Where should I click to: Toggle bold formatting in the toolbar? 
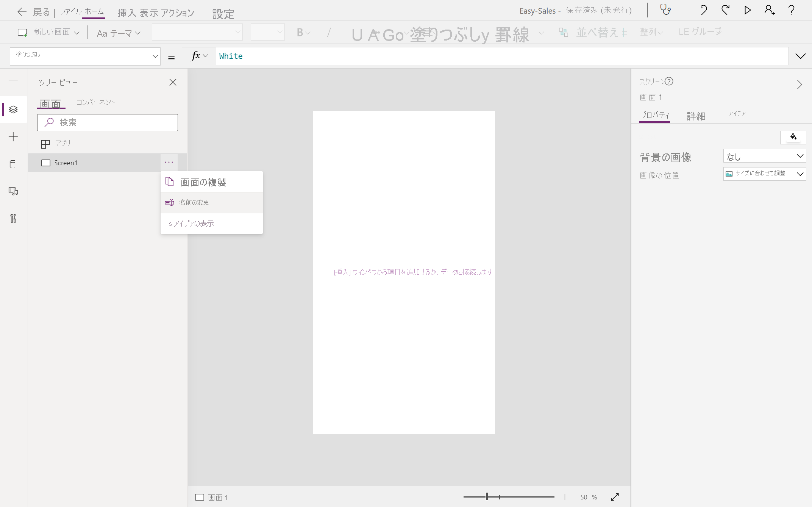click(x=300, y=32)
